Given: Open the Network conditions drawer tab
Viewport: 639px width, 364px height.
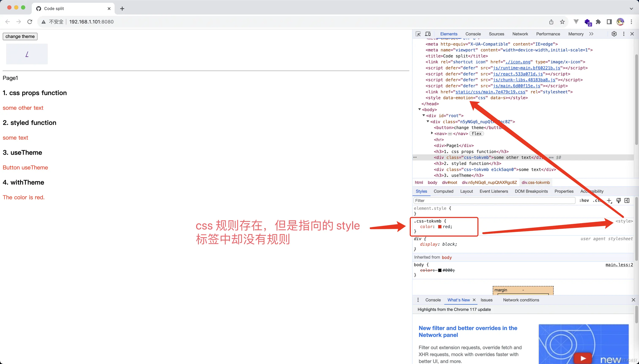Looking at the screenshot, I should point(521,300).
